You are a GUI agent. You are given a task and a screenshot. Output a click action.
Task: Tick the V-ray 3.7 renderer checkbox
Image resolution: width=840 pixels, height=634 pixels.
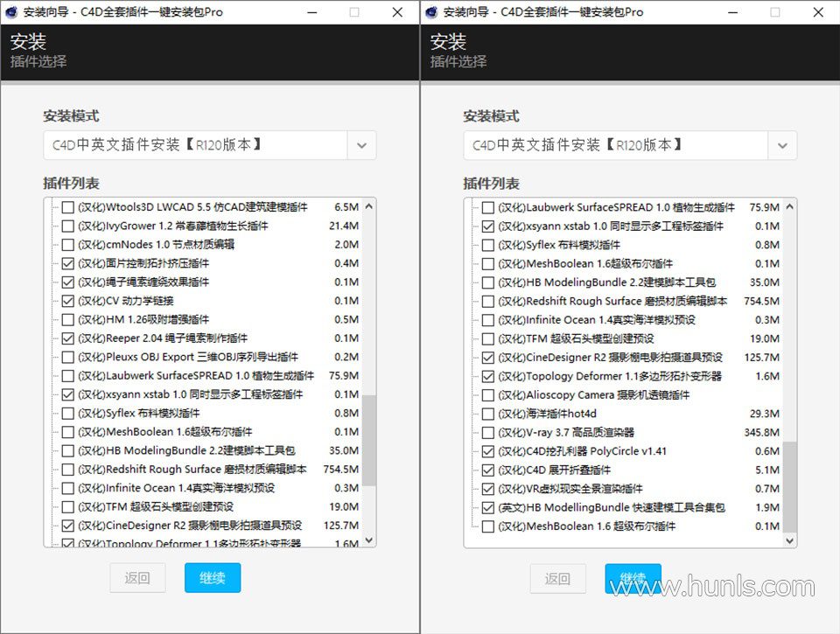coord(487,432)
